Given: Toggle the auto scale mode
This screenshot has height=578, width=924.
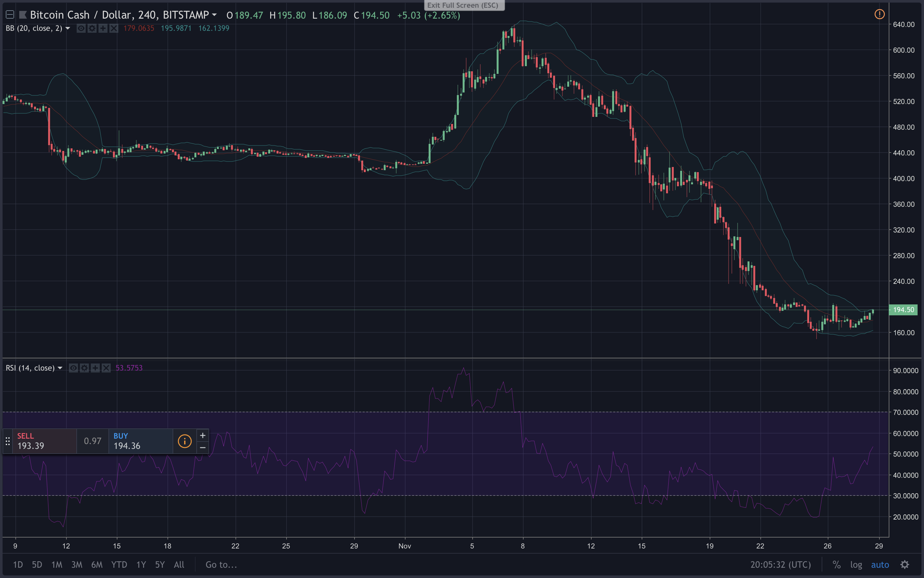Looking at the screenshot, I should tap(880, 565).
